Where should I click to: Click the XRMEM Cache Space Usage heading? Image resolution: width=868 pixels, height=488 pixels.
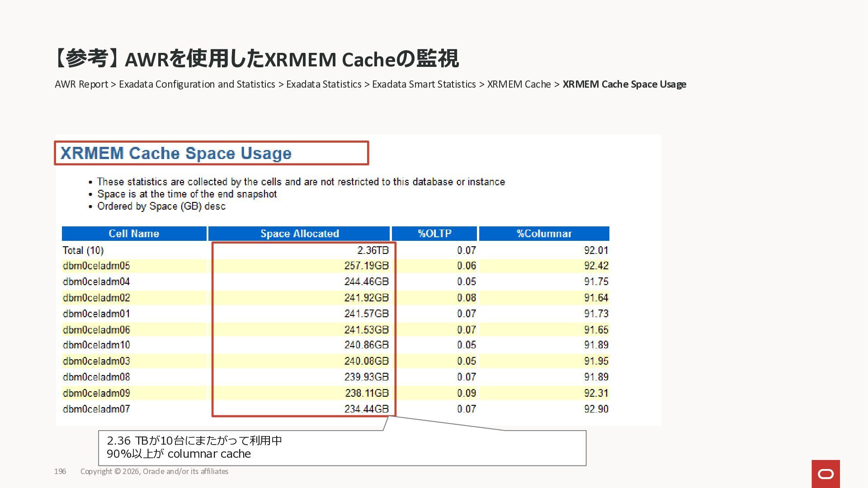[x=176, y=153]
